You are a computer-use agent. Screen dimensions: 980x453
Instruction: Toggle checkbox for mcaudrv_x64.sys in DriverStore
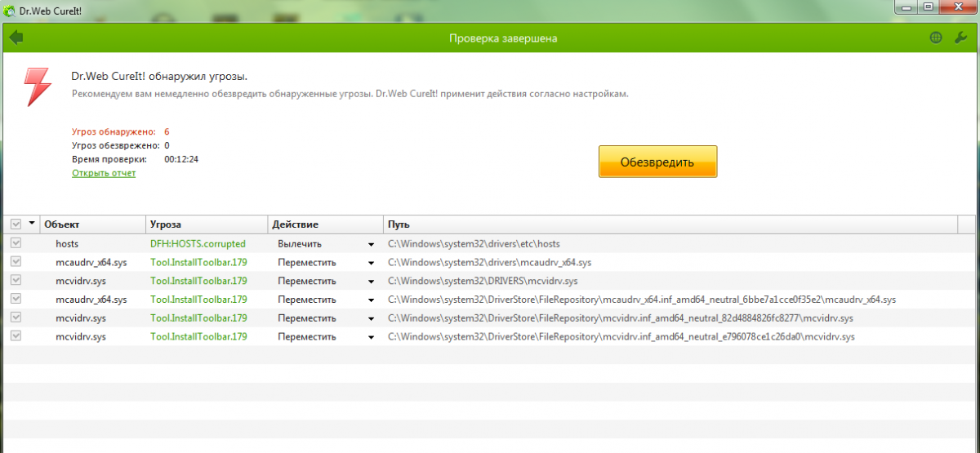coord(16,300)
